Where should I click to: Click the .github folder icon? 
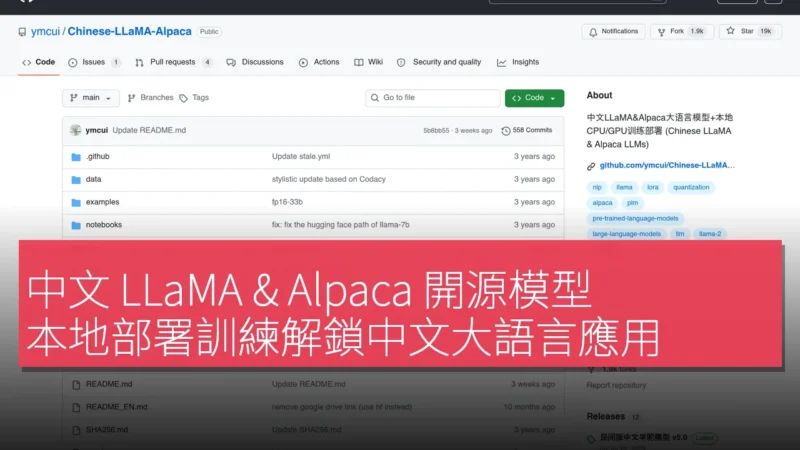coord(76,157)
